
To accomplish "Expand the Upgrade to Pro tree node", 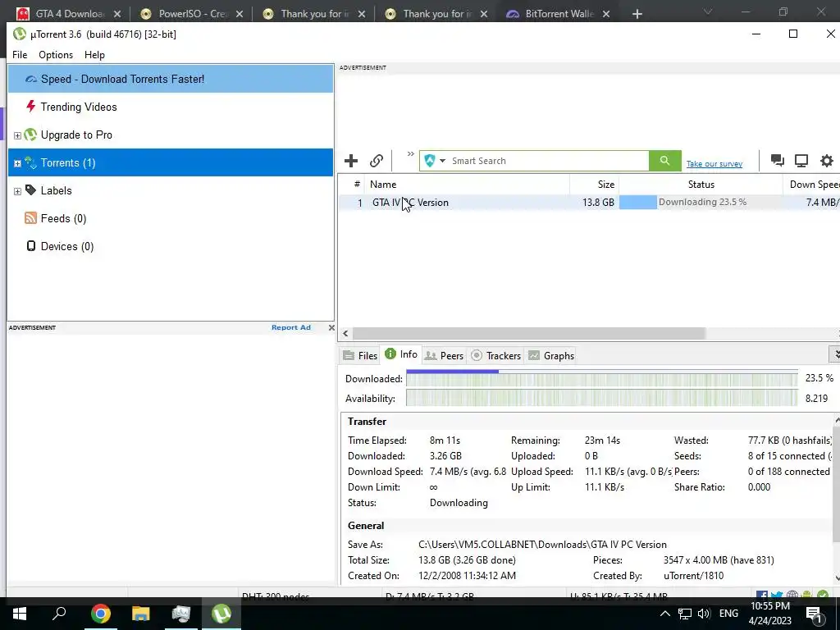I will pyautogui.click(x=17, y=135).
